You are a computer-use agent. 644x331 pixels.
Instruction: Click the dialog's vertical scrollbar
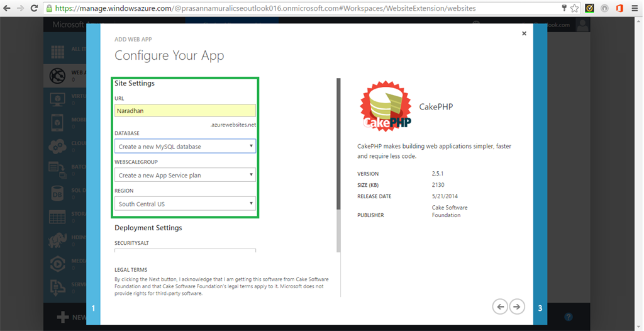click(338, 143)
